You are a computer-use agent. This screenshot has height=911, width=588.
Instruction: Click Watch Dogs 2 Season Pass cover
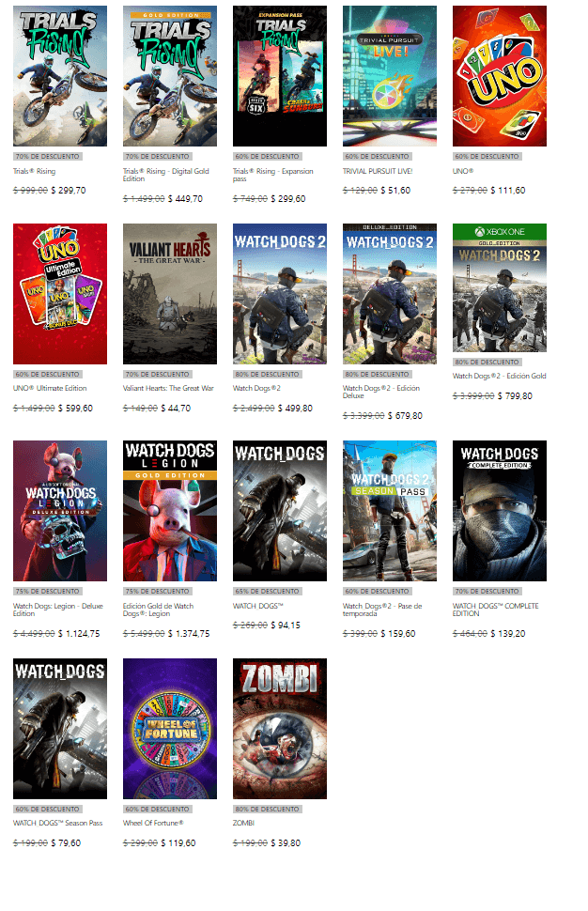[x=389, y=511]
